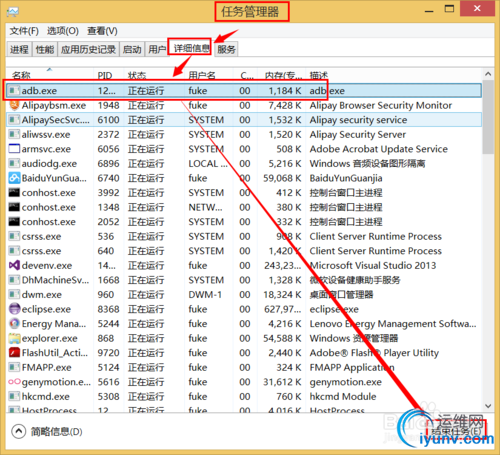Switch to the 应用历史记录 tab

point(88,49)
